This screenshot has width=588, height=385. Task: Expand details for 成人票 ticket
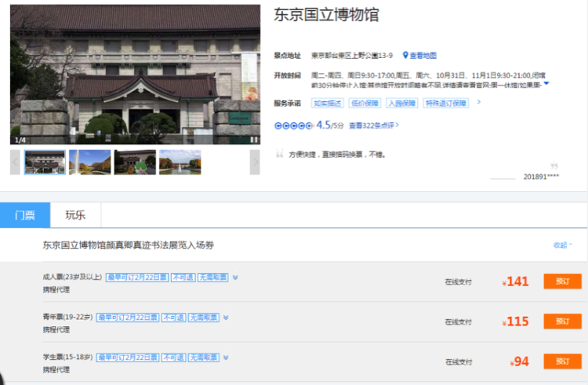235,278
